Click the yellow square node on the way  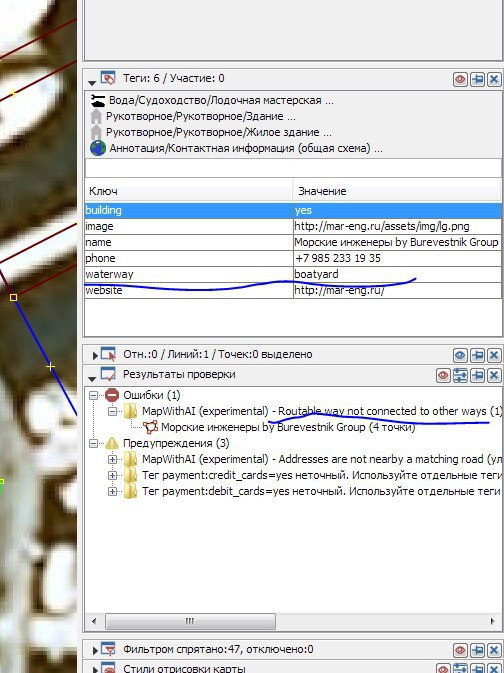13,297
